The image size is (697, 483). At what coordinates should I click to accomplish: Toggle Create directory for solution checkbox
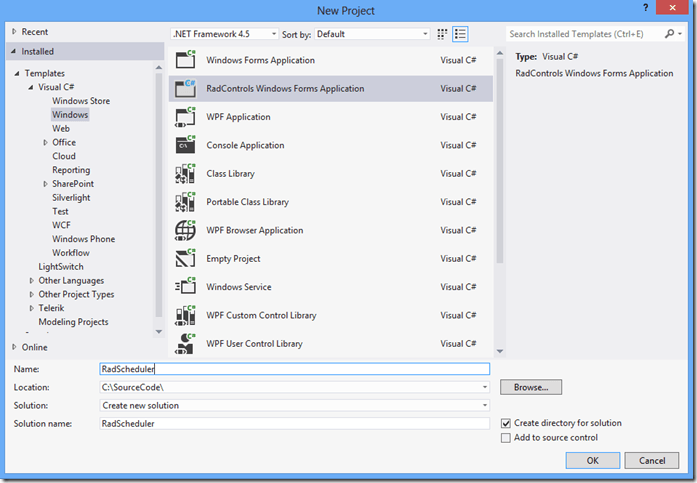(x=506, y=423)
